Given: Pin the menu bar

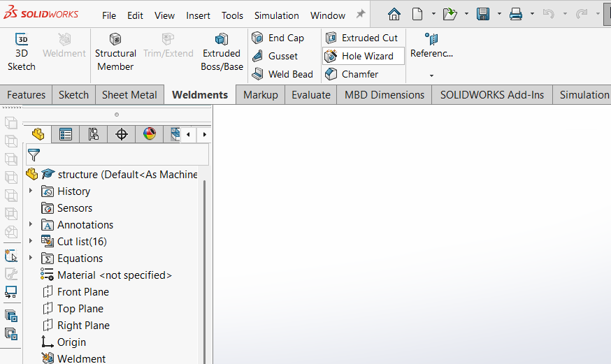Looking at the screenshot, I should [361, 15].
